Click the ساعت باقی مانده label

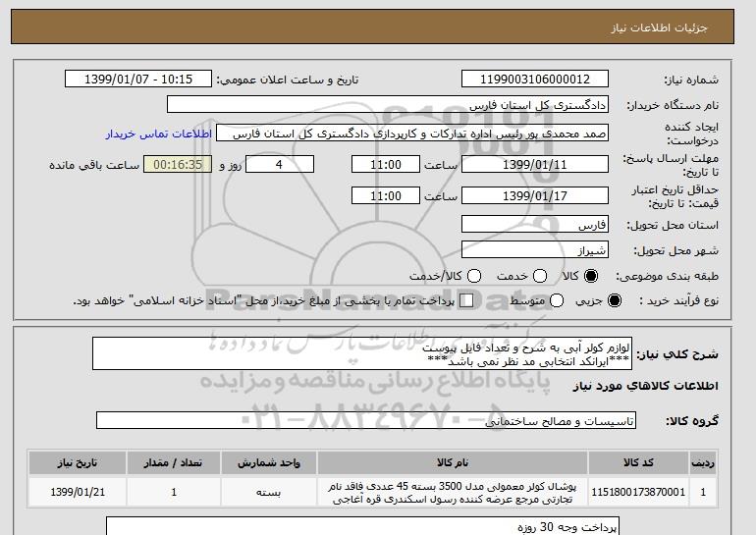pyautogui.click(x=94, y=165)
